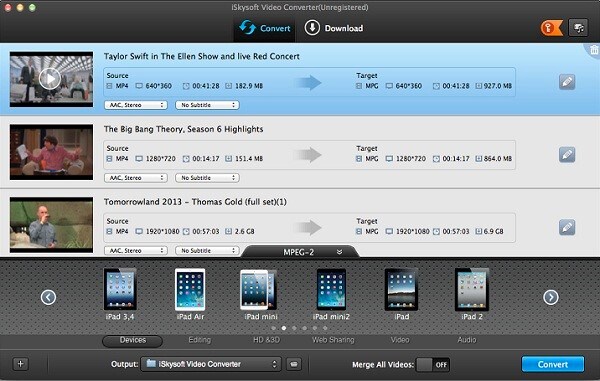Go to previous device page arrow
This screenshot has height=381, width=600.
[48, 297]
